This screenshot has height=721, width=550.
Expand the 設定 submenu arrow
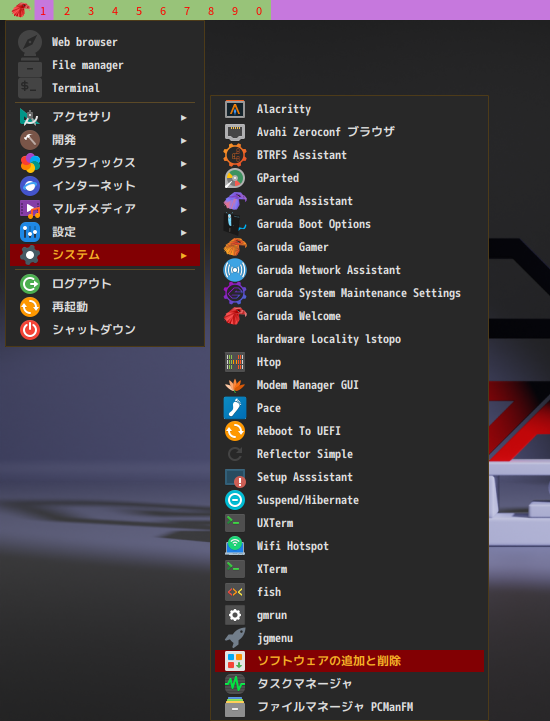[x=183, y=233]
